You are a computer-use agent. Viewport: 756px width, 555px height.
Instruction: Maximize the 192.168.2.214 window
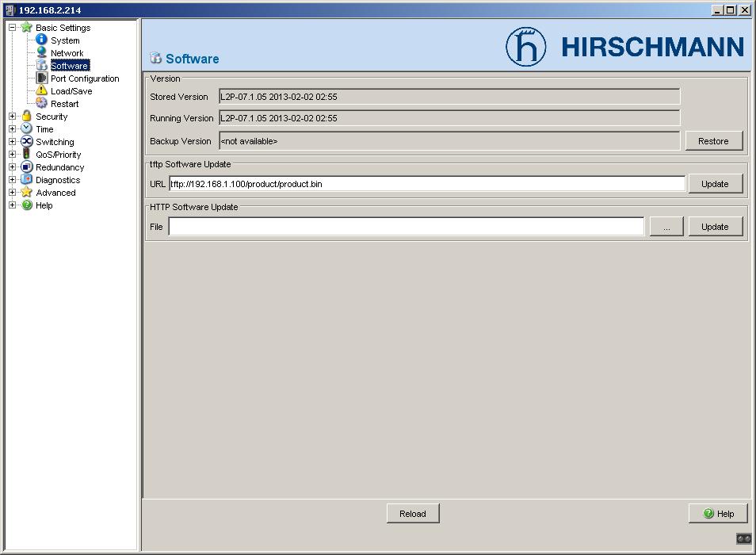[x=731, y=10]
